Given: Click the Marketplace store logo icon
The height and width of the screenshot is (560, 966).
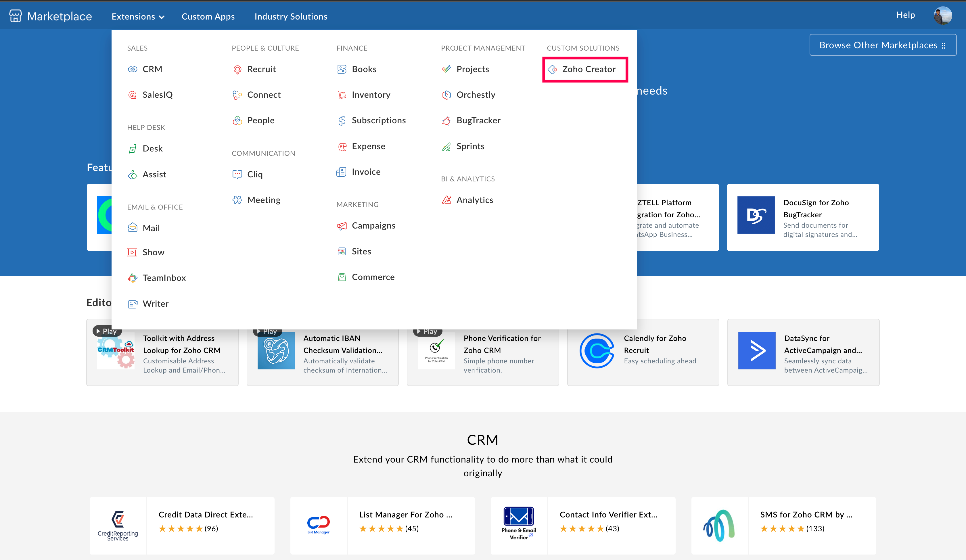Looking at the screenshot, I should pyautogui.click(x=15, y=16).
